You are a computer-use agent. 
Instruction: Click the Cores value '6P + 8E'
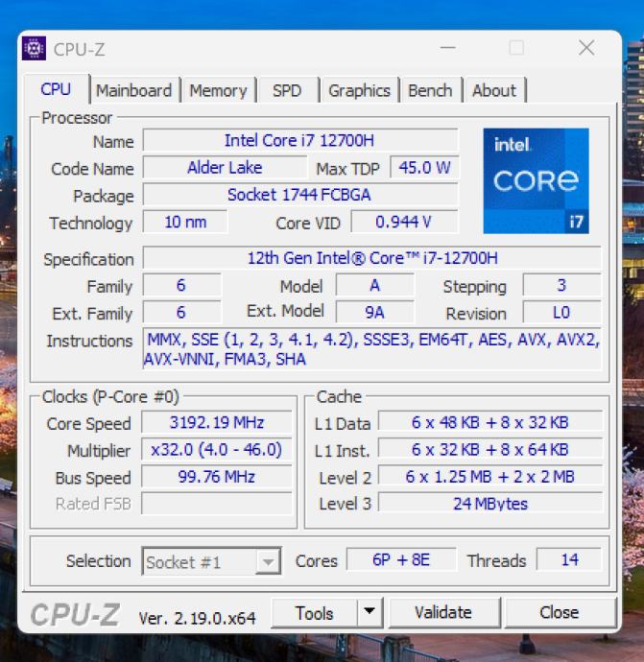[x=401, y=560]
